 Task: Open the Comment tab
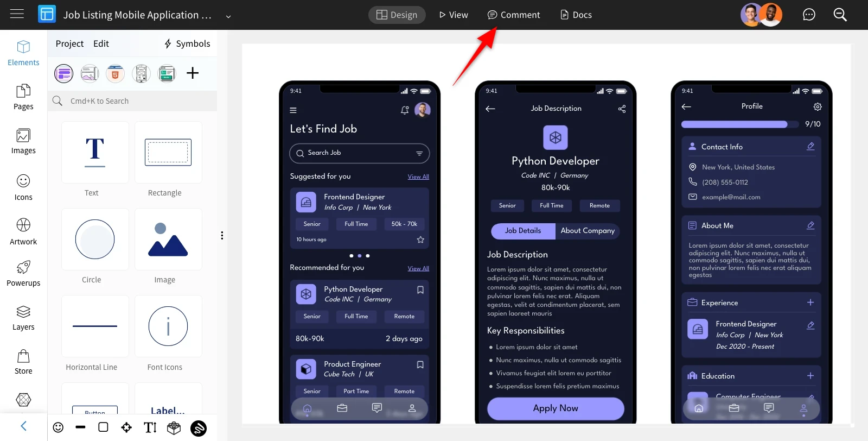[x=514, y=15]
